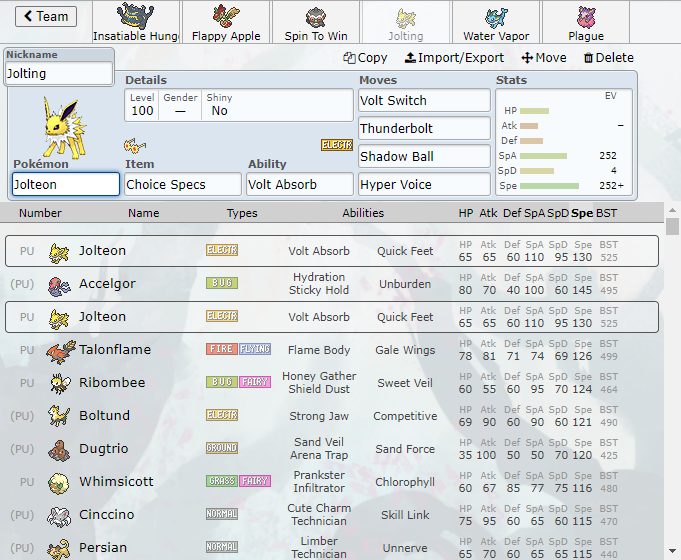Image resolution: width=681 pixels, height=560 pixels.
Task: Open the Level 100 details
Action: coord(142,105)
